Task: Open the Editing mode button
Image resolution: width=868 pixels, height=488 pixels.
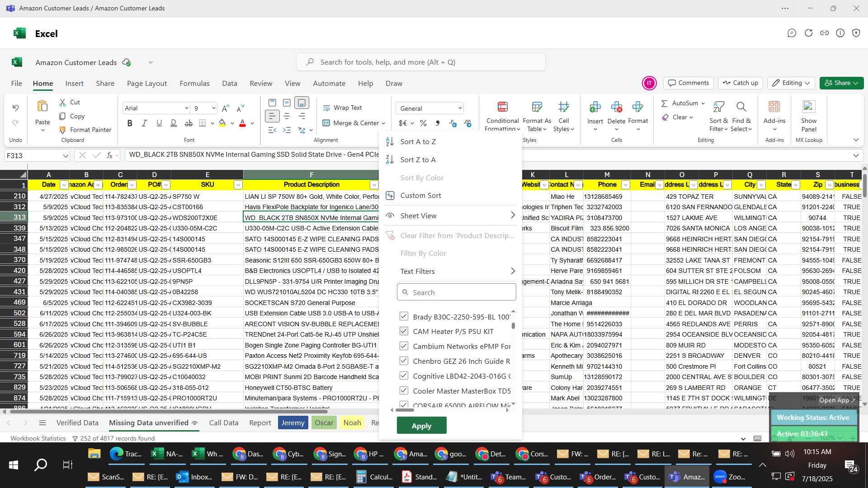Action: [x=791, y=83]
